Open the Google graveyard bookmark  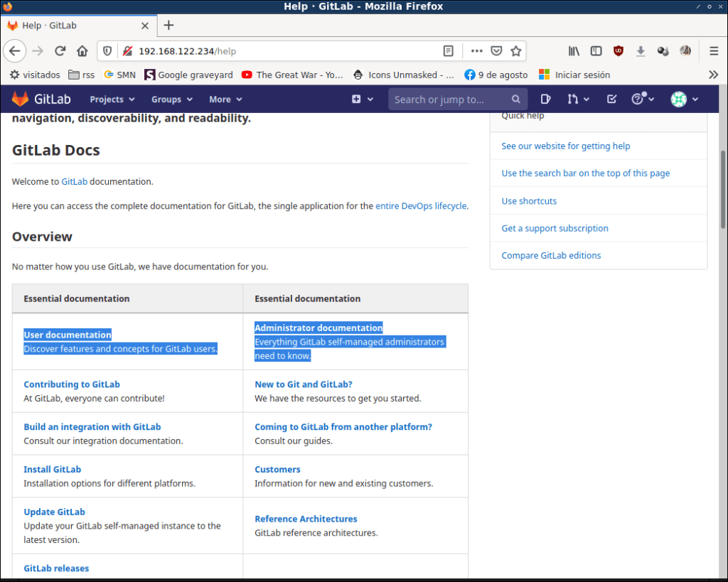click(188, 75)
